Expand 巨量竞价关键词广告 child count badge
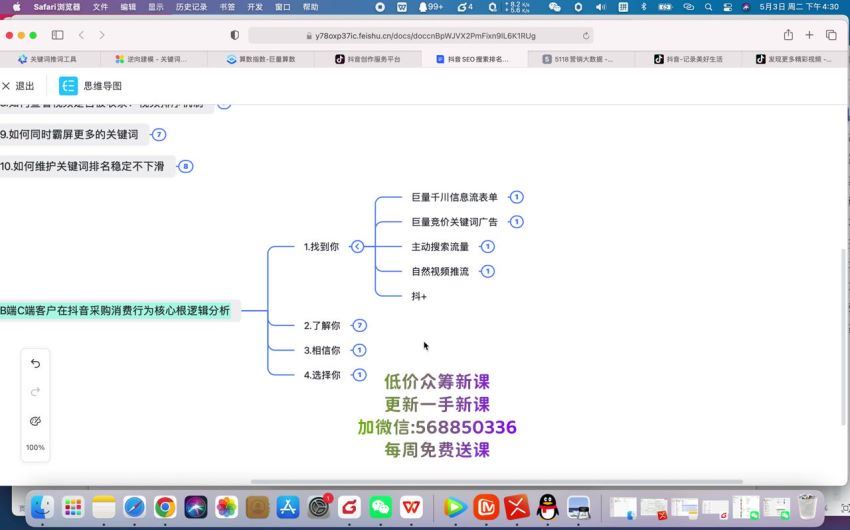850x530 pixels. (516, 222)
